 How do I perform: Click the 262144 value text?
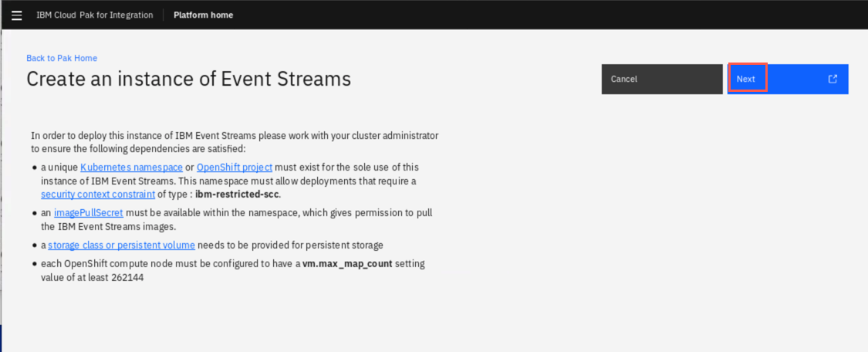click(x=127, y=278)
